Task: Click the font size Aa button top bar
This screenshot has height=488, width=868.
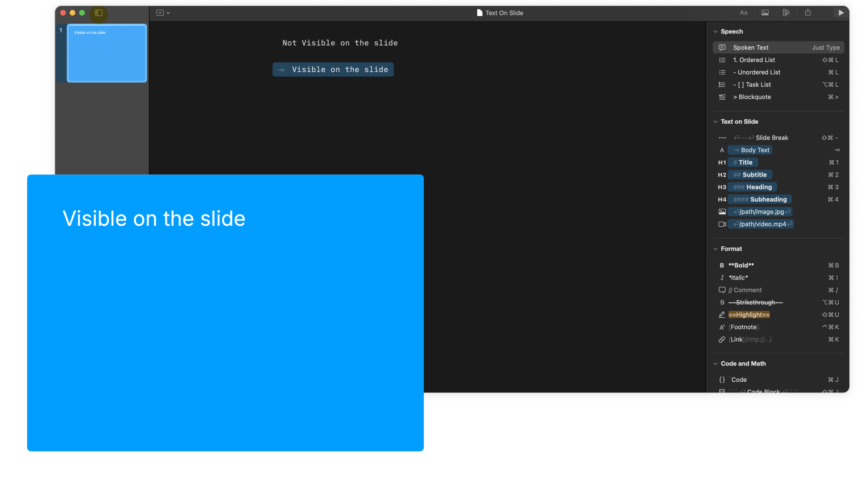Action: pyautogui.click(x=744, y=13)
